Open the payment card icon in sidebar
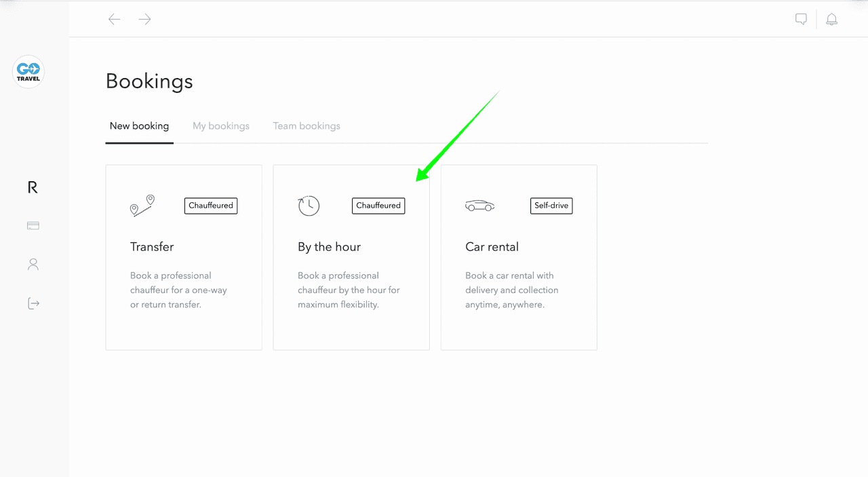Screen dimensions: 868x477 33,226
